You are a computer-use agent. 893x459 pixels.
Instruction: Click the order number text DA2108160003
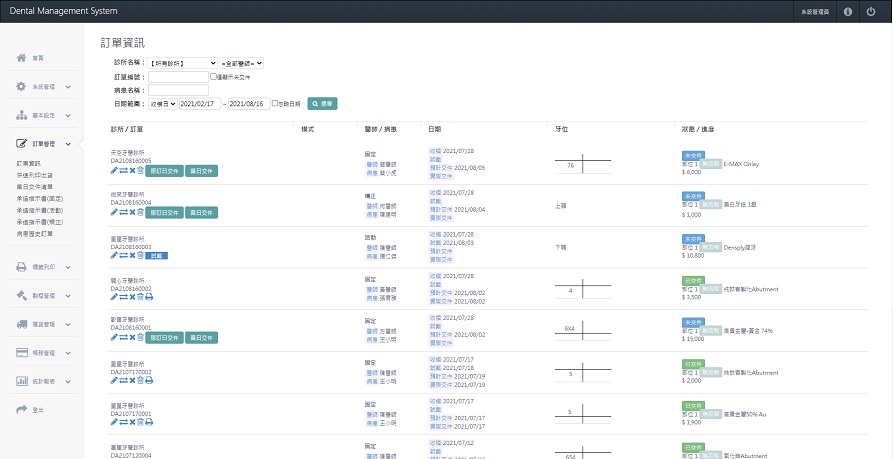[x=131, y=247]
